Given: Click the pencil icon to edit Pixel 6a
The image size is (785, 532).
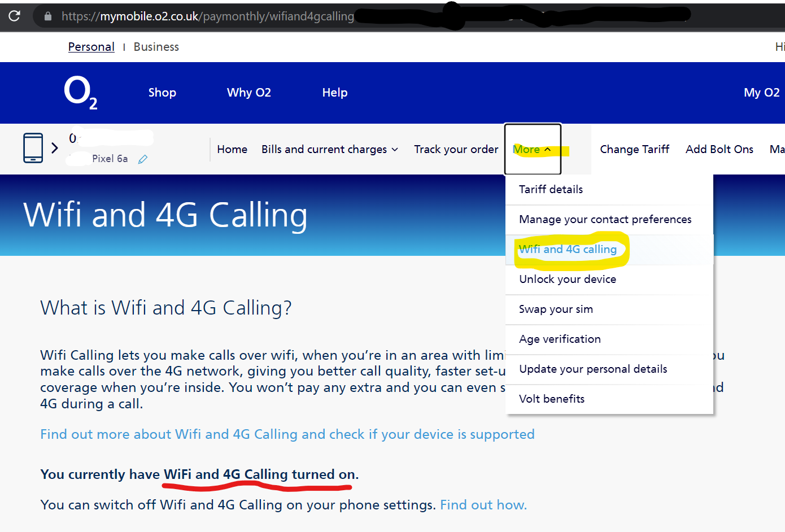Looking at the screenshot, I should tap(143, 159).
